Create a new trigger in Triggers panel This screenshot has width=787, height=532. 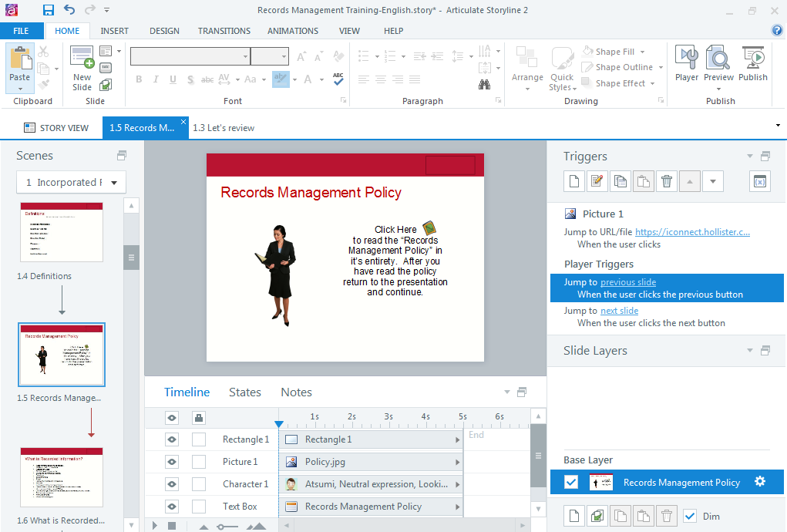[573, 181]
